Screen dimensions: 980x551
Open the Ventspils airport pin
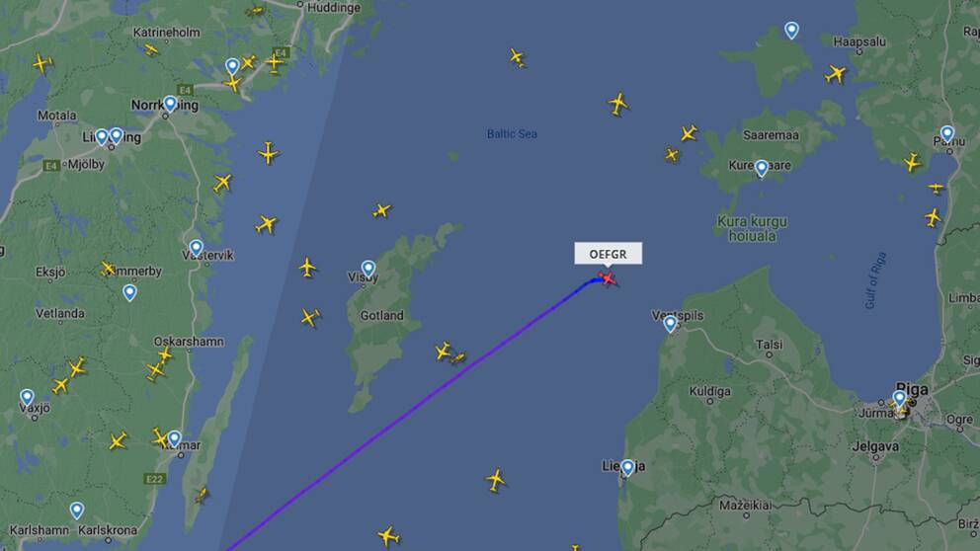[x=670, y=324]
